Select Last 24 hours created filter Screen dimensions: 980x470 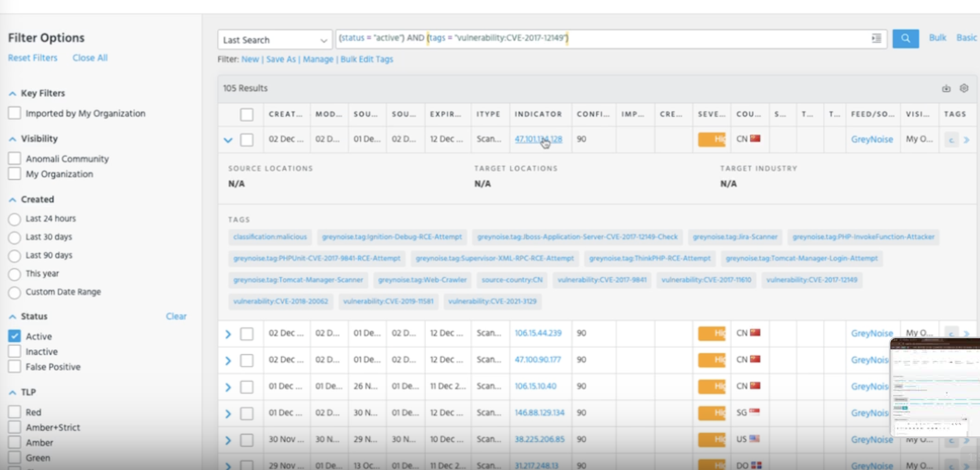[x=14, y=219]
